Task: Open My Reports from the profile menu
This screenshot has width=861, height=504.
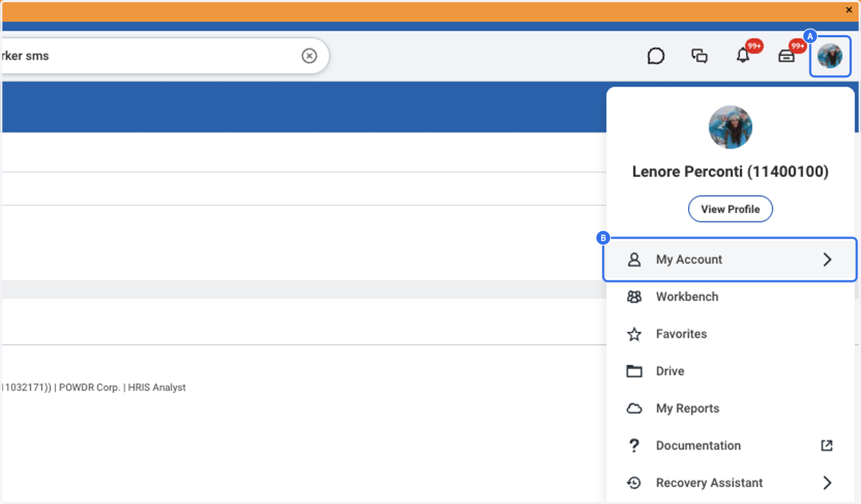Action: [x=730, y=409]
